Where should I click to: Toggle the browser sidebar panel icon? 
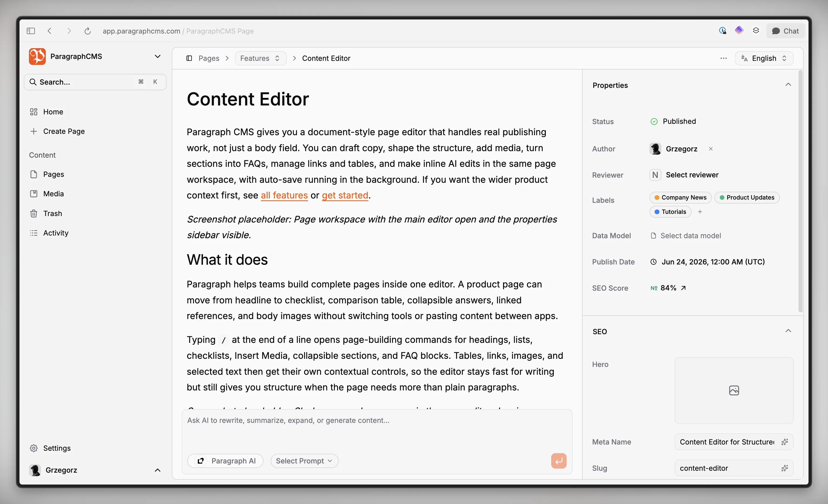click(31, 31)
